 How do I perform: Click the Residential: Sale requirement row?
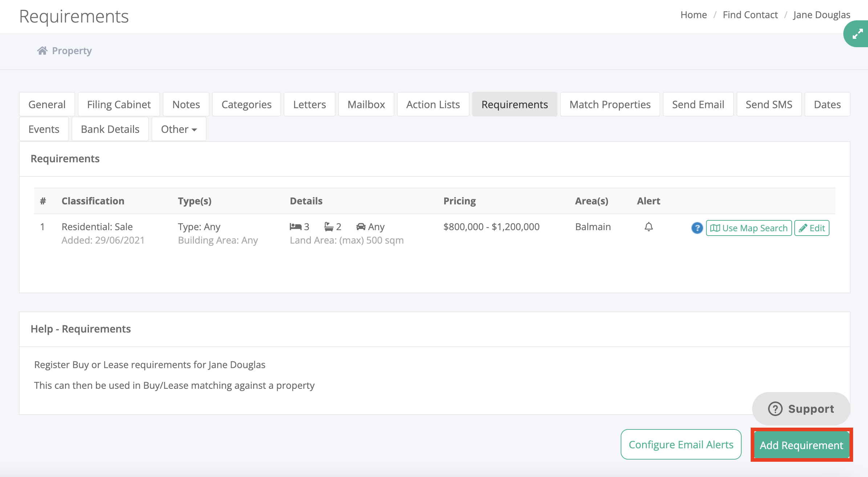pyautogui.click(x=97, y=227)
